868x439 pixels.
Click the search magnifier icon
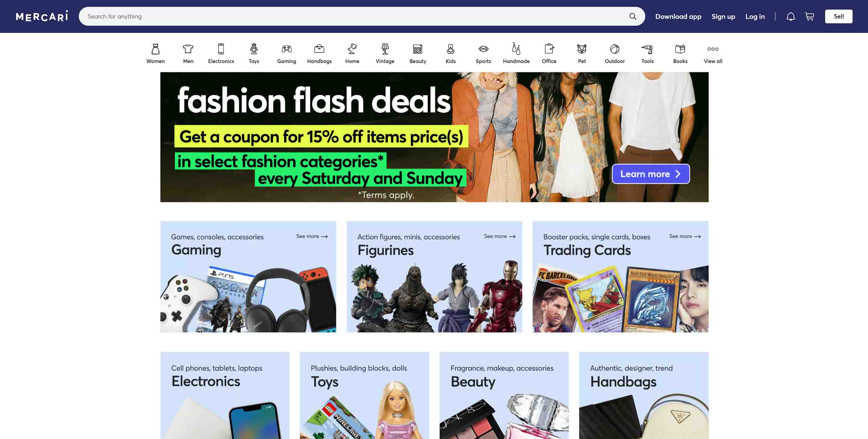click(x=633, y=16)
